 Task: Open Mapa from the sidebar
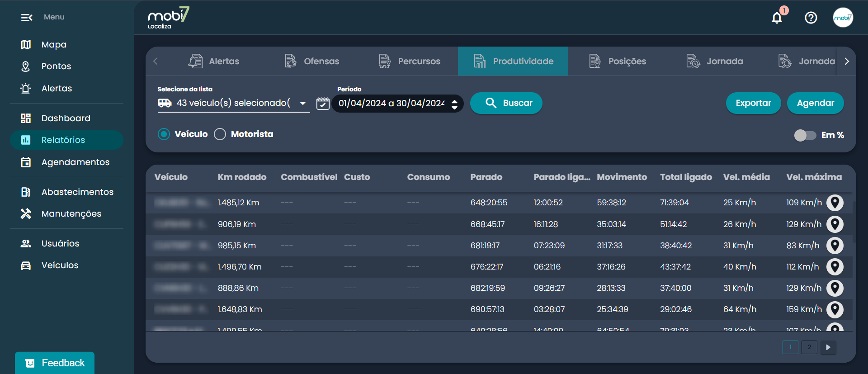(x=54, y=44)
